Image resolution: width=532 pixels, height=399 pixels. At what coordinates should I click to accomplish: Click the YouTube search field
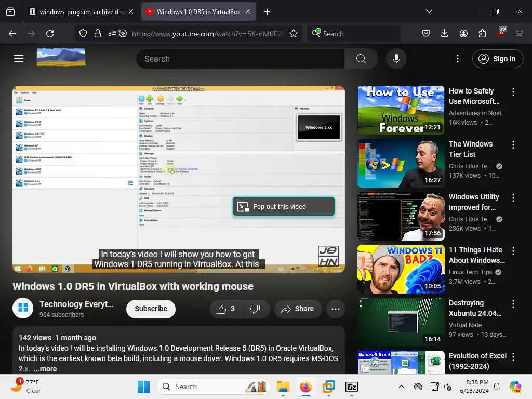(x=240, y=59)
